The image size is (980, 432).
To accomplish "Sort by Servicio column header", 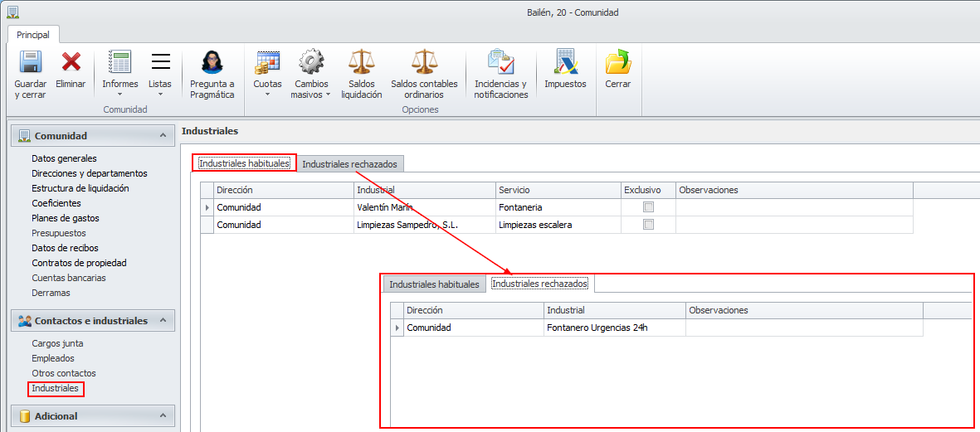I will click(558, 190).
